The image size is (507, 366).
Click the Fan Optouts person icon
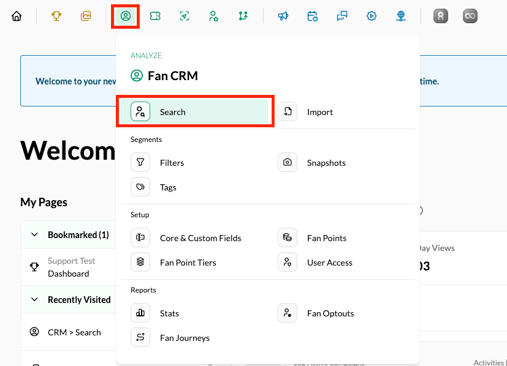[x=287, y=313]
